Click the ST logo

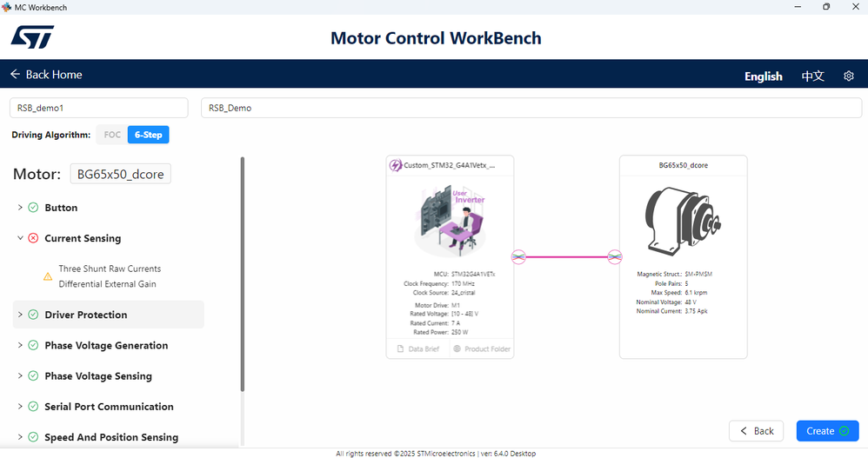[33, 37]
